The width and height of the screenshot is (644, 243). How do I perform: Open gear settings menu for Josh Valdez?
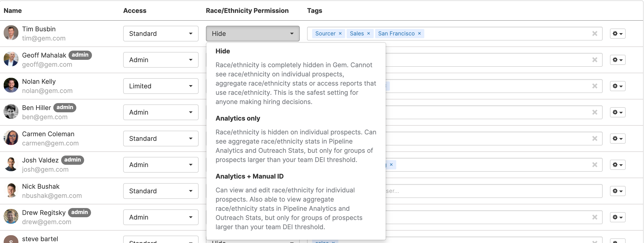(x=618, y=165)
